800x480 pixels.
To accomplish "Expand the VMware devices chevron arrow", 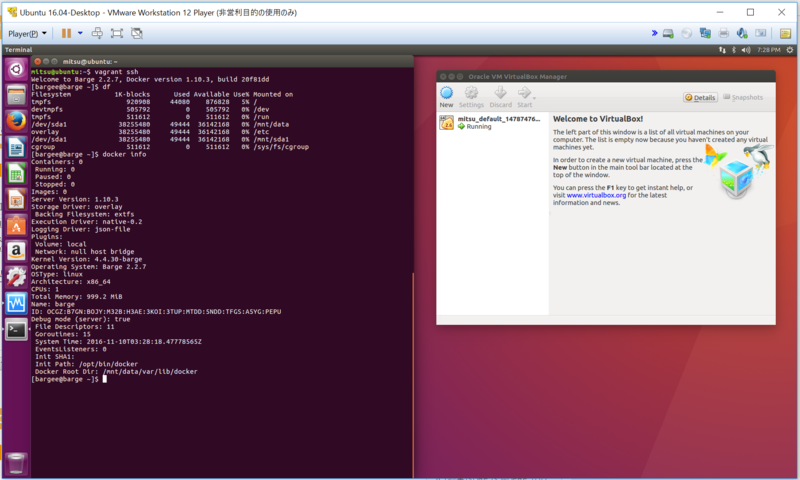I will coord(654,33).
